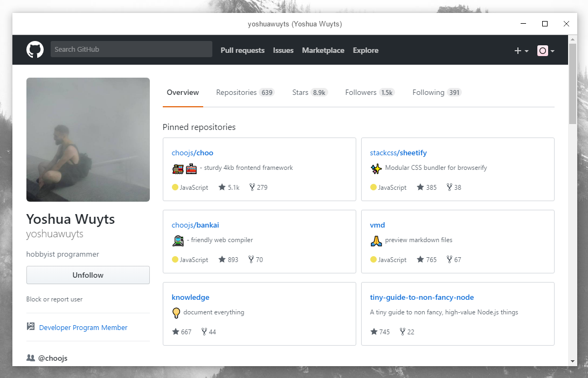
Task: Open the Stars tab
Action: coord(310,92)
